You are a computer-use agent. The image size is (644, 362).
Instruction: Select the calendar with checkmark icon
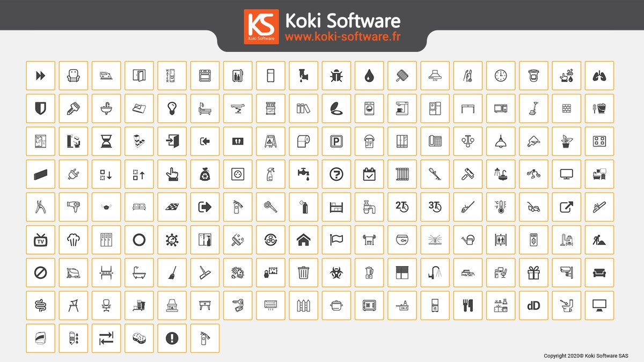(370, 174)
